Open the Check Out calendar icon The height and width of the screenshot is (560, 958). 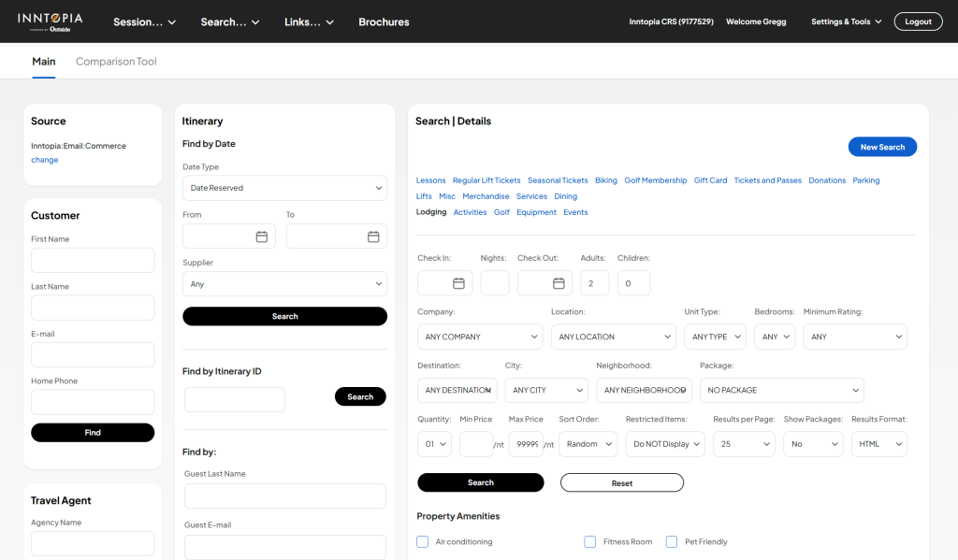coord(559,283)
